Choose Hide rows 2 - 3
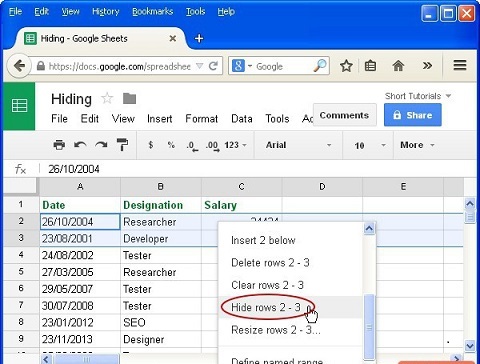Viewport: 480px width, 364px height. [x=291, y=307]
